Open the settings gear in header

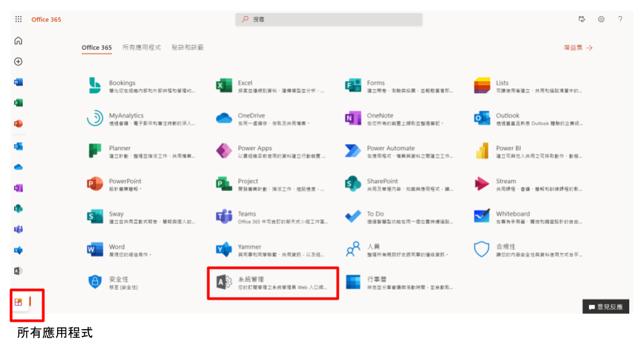[601, 19]
